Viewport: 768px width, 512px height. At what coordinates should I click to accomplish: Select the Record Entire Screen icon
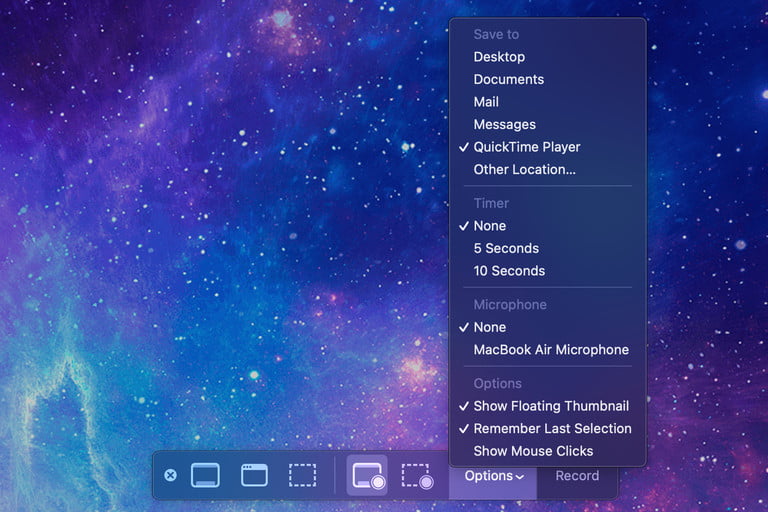[x=367, y=476]
